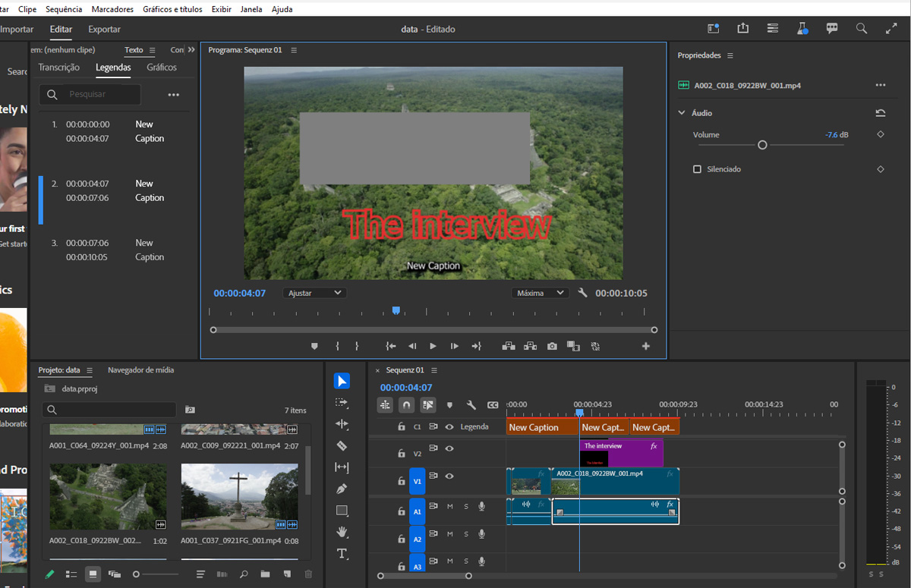Viewport: 911px width, 588px height.
Task: Mute audio track A1
Action: pos(450,506)
